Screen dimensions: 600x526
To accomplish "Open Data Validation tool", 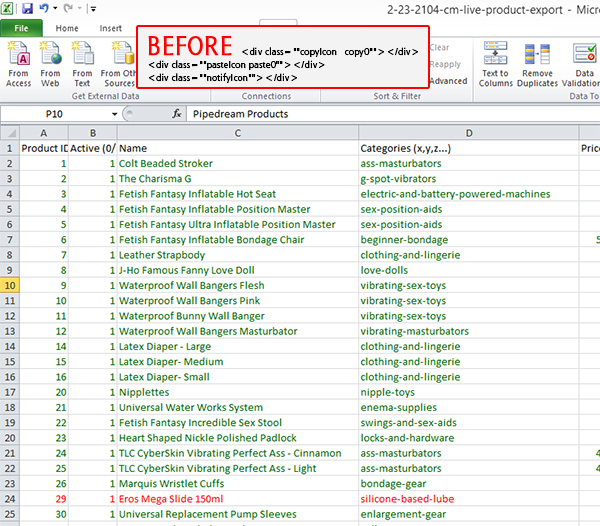I will tap(582, 64).
